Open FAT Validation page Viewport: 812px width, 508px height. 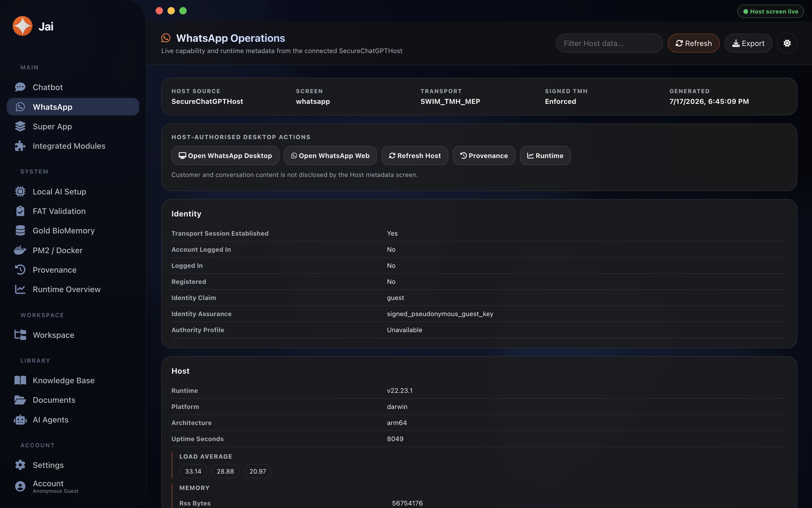point(73,211)
